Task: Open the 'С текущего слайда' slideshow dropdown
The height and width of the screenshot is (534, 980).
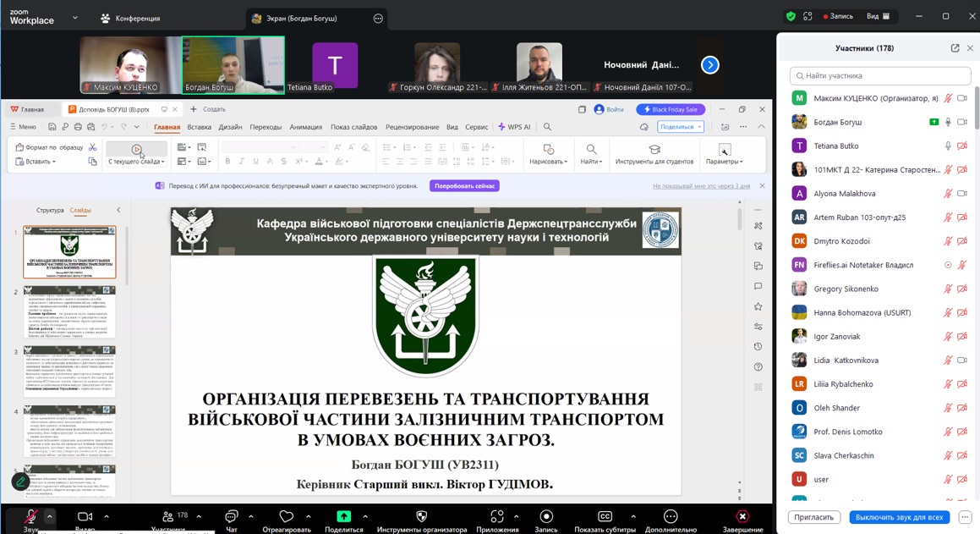Action: click(x=137, y=162)
